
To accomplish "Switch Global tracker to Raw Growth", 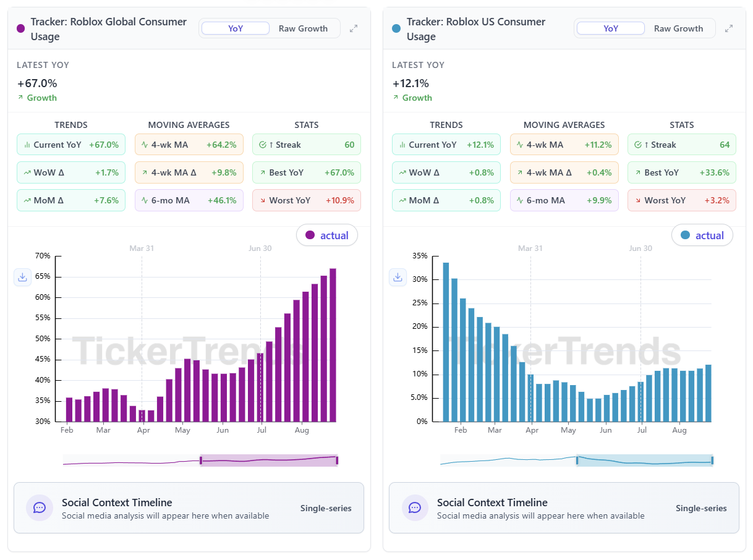I will click(303, 28).
